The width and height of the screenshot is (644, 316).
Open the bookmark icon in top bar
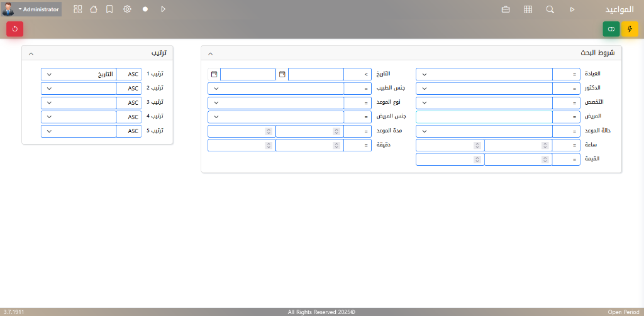click(109, 9)
